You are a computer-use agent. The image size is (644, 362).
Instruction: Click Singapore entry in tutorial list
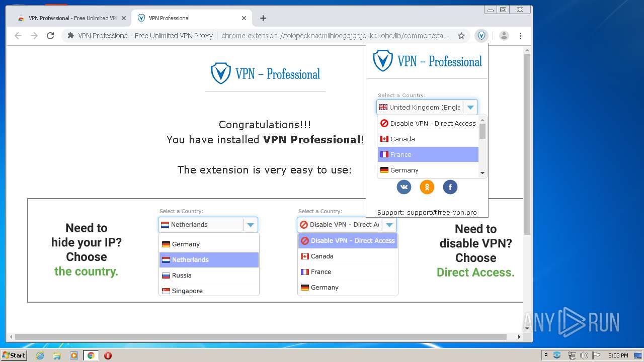tap(209, 291)
